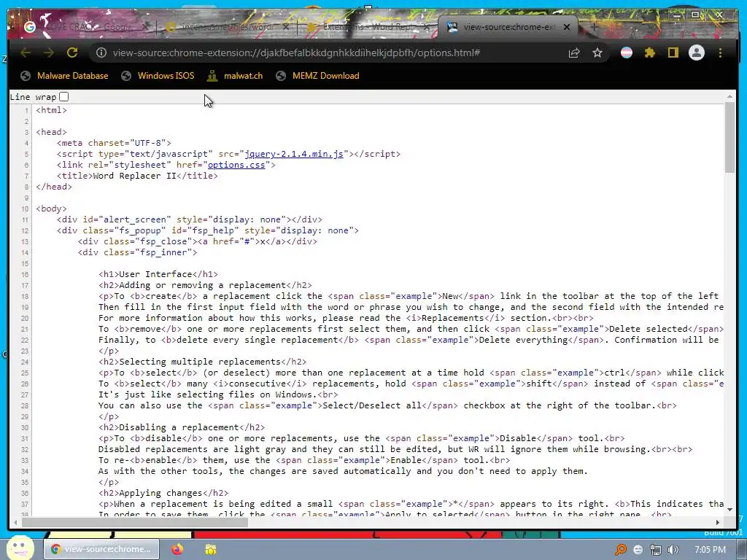Click the horizontal scrollbar thumb

pyautogui.click(x=135, y=522)
